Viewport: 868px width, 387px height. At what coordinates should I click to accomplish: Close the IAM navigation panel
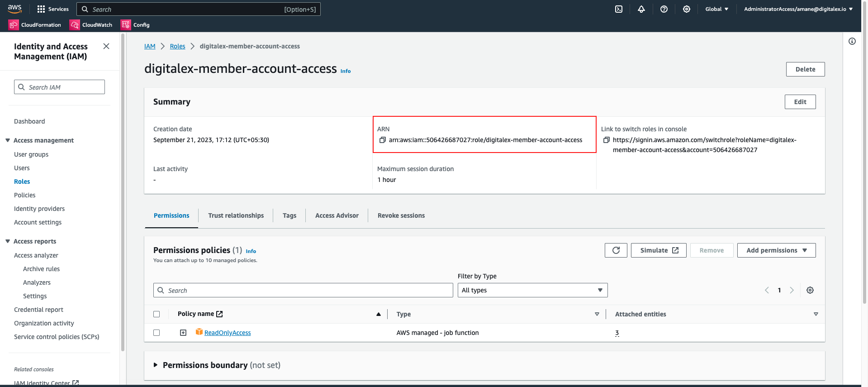[106, 46]
